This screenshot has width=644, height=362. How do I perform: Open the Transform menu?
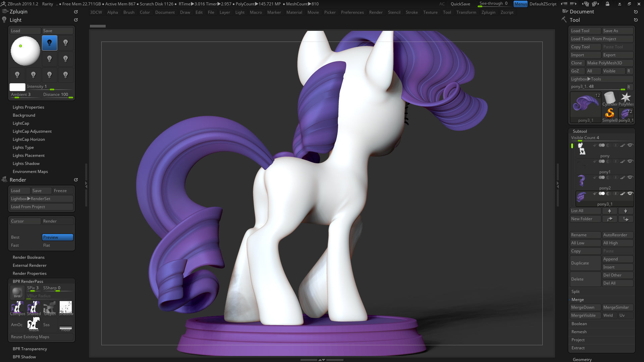click(466, 12)
